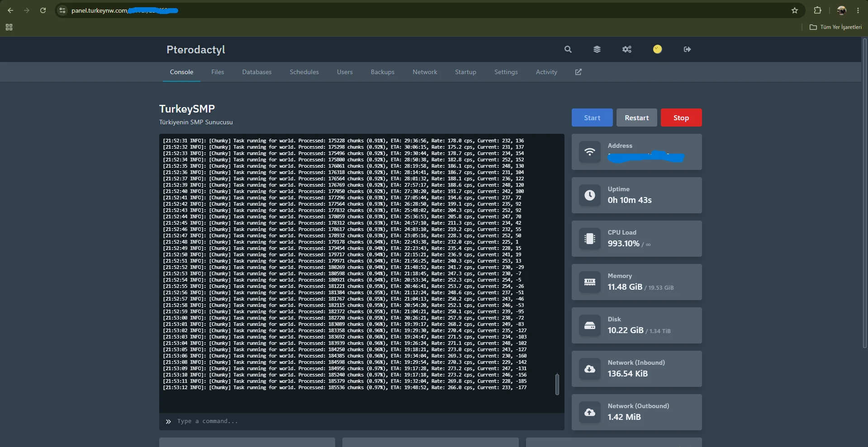
Task: Click the blue Start button
Action: point(592,118)
